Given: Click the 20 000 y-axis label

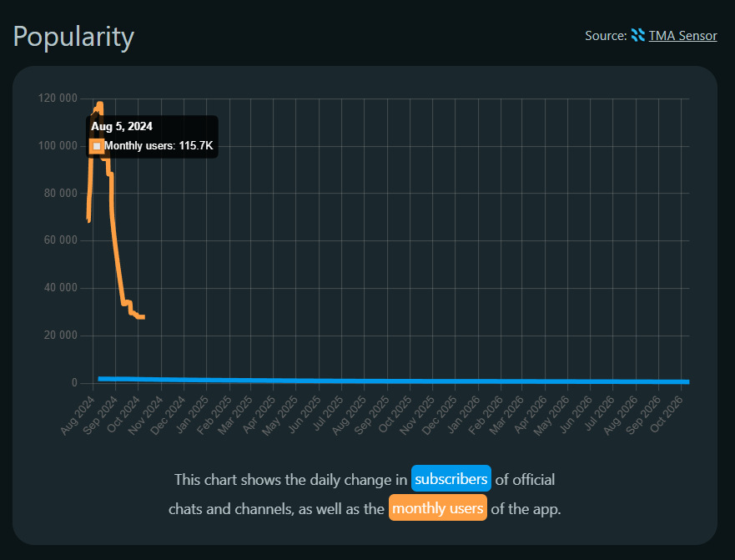Looking at the screenshot, I should coord(60,335).
